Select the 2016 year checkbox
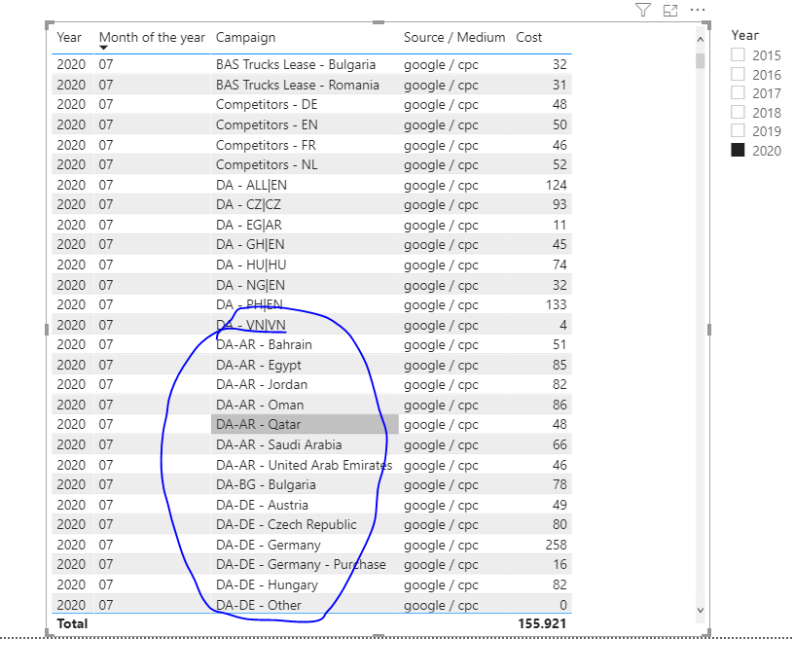This screenshot has width=794, height=672. click(738, 74)
